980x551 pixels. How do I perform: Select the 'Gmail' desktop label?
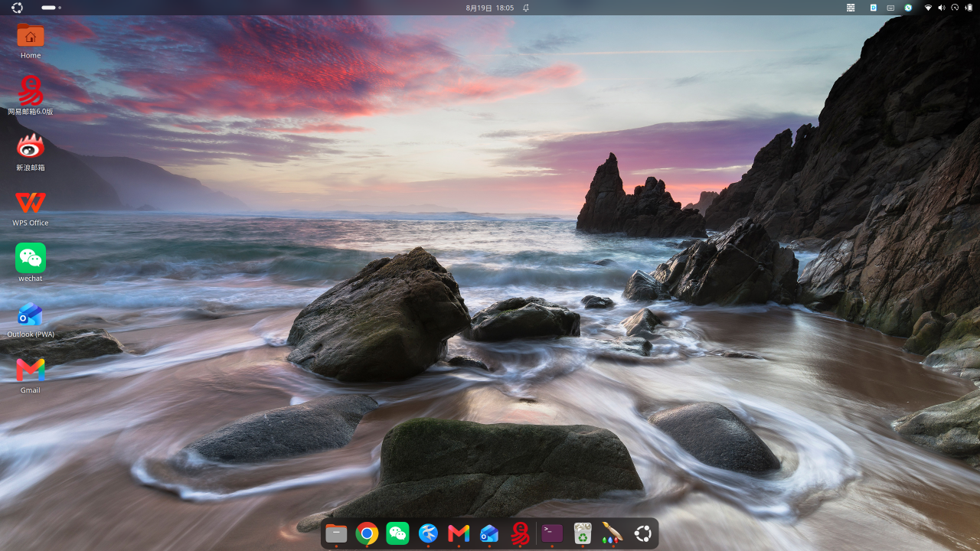[x=31, y=390]
